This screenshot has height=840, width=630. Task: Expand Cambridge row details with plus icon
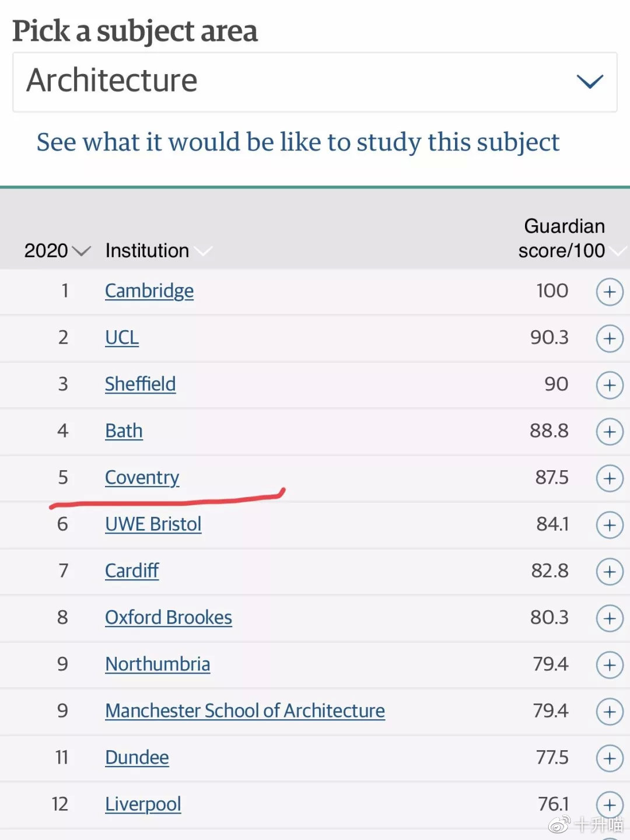[x=610, y=292]
